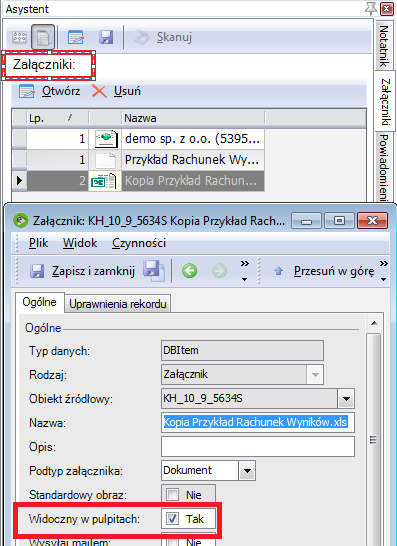Click the edit form icon in Asystent toolbar
The height and width of the screenshot is (546, 397).
point(76,37)
